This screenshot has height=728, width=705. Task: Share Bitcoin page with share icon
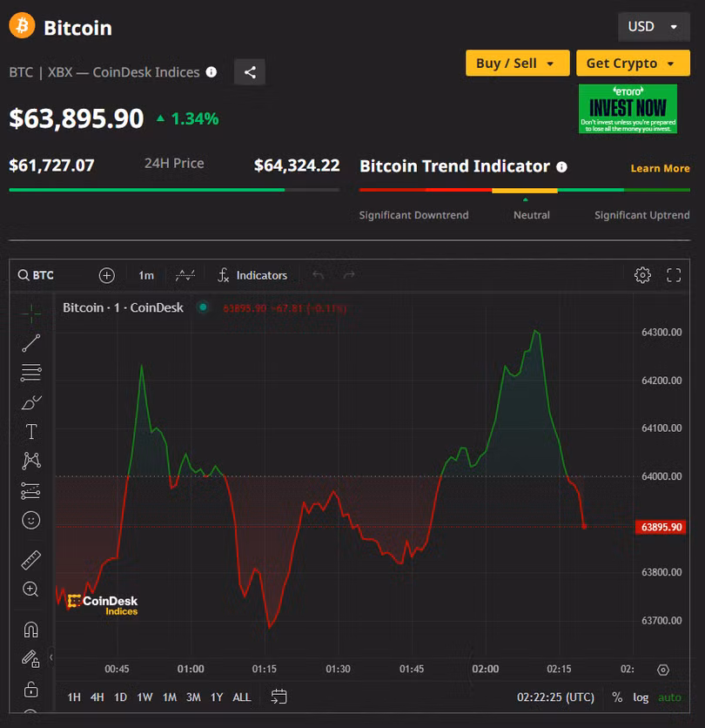pyautogui.click(x=250, y=72)
